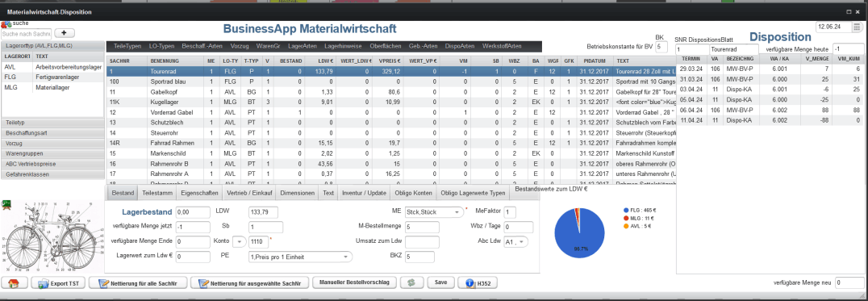This screenshot has height=301, width=868.
Task: Click the Save button
Action: point(440,282)
